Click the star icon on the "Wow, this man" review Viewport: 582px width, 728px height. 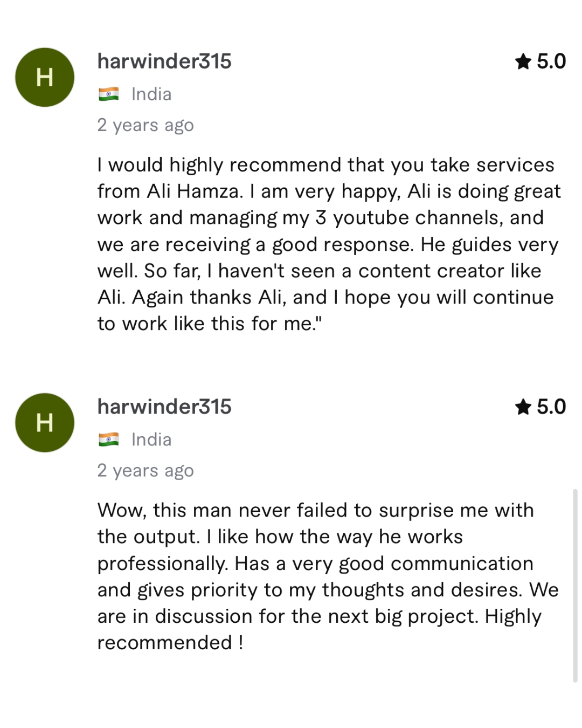523,407
